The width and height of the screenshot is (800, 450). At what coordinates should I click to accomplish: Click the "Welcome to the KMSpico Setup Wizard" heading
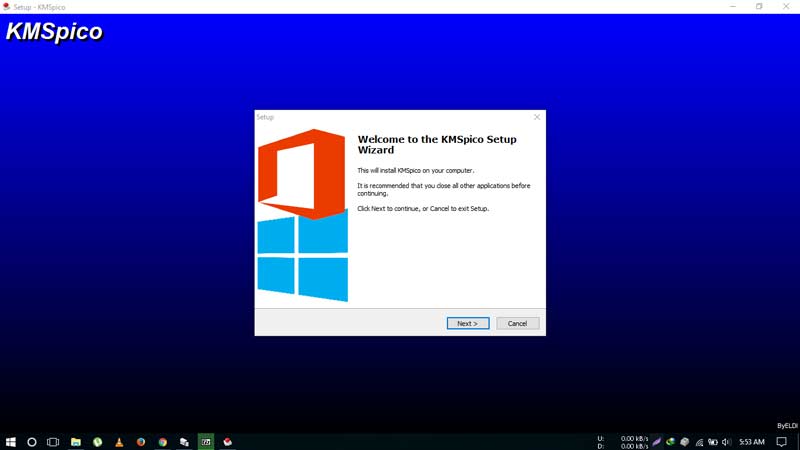pos(437,144)
